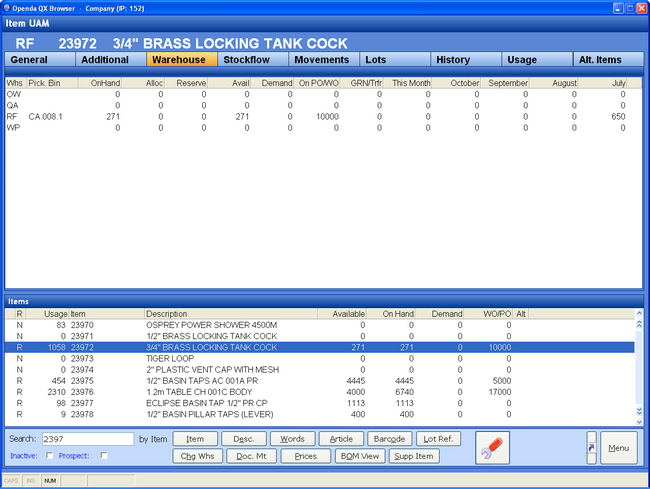
Task: Click the WO/PO column header
Action: (489, 314)
